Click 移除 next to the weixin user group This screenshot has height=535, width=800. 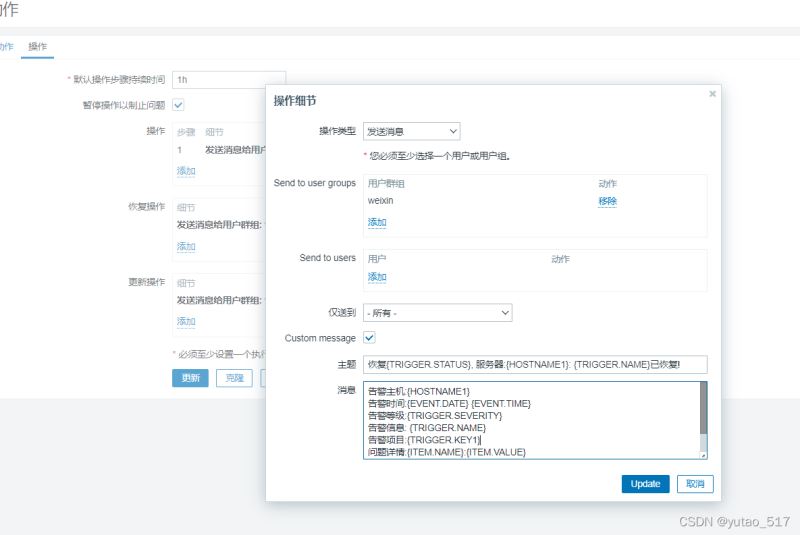[x=607, y=201]
